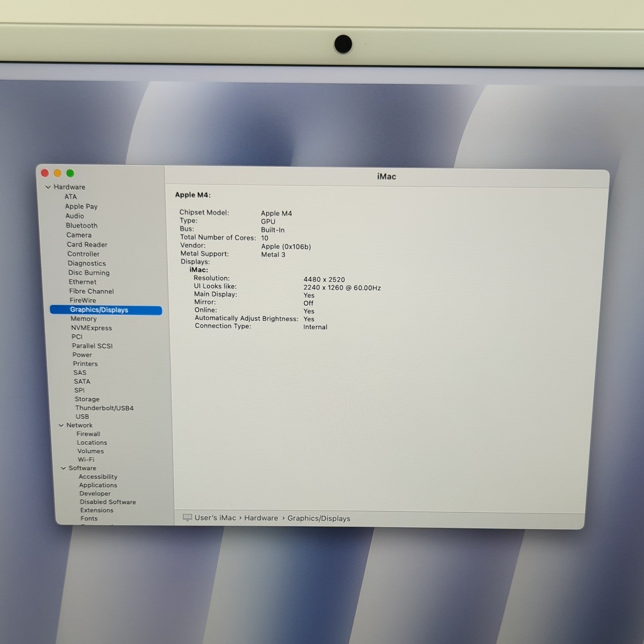Select Printers in the sidebar
Viewport: 644px width, 644px height.
click(85, 364)
